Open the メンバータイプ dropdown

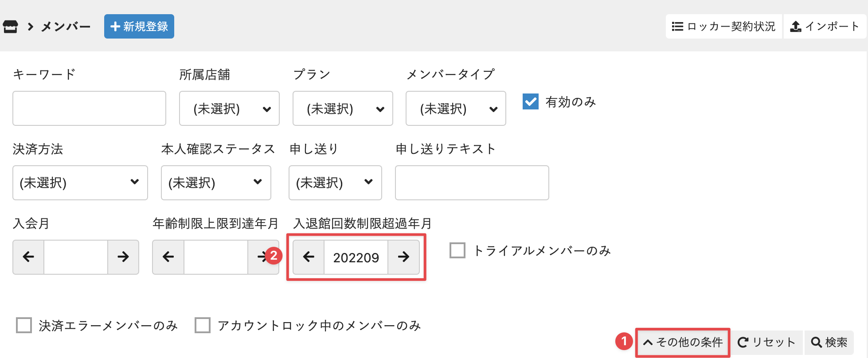pos(456,109)
